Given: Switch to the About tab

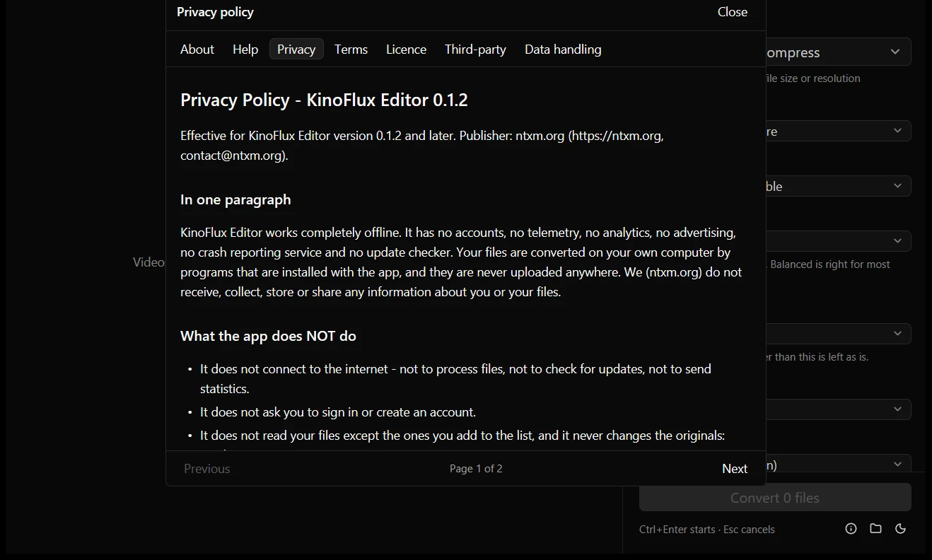Looking at the screenshot, I should click(x=197, y=49).
